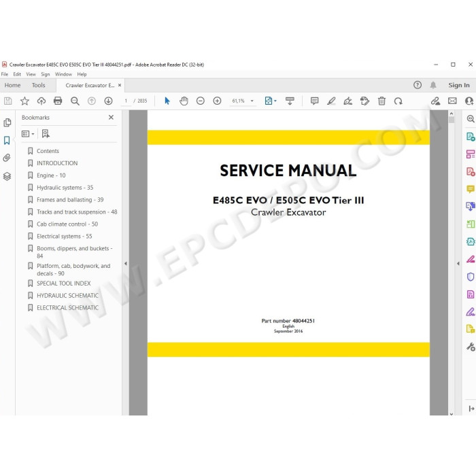Screen dimensions: 476x476
Task: Open the zoom percentage dropdown
Action: click(x=252, y=101)
